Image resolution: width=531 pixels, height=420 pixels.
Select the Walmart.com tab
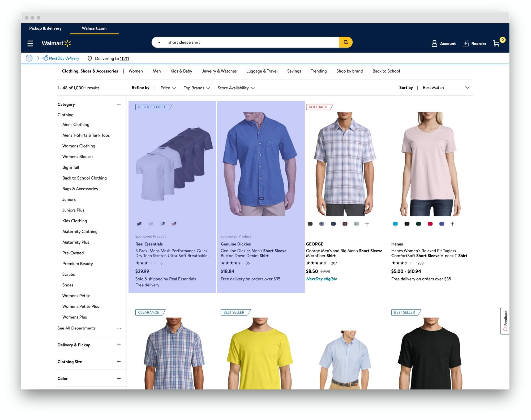[x=94, y=28]
